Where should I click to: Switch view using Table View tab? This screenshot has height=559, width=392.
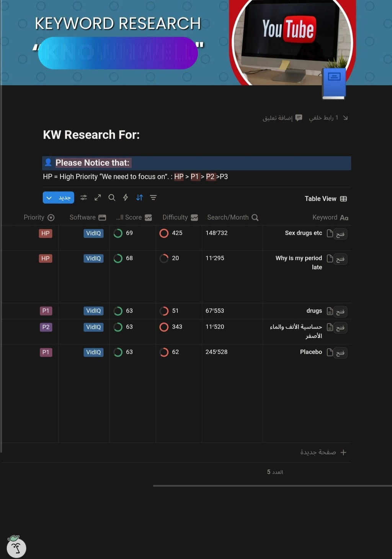(326, 198)
